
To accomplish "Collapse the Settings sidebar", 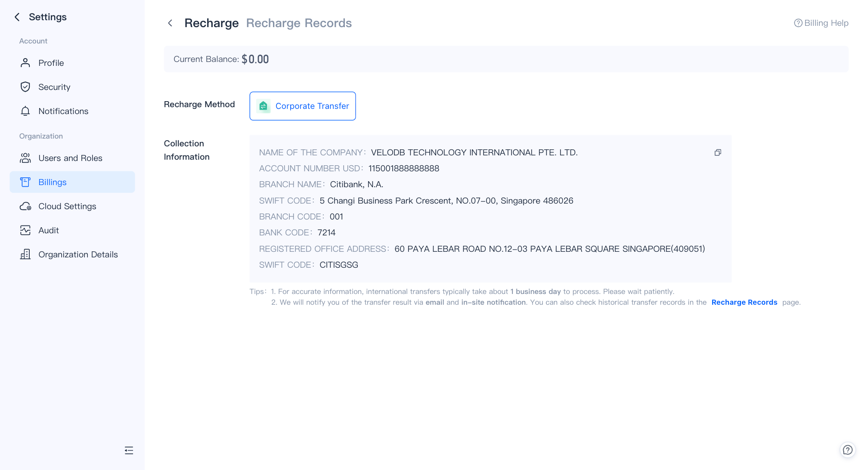I will pyautogui.click(x=129, y=450).
